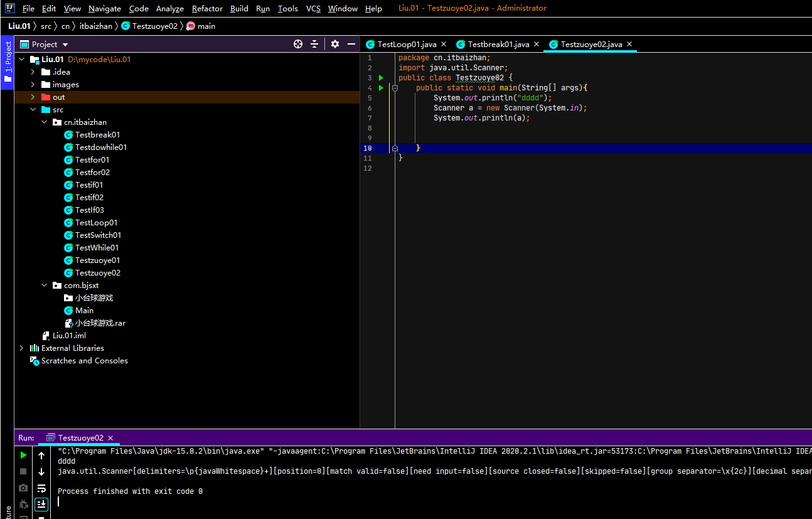Screen dimensions: 812x519
Task: Toggle scroll to end in console
Action: click(x=41, y=504)
